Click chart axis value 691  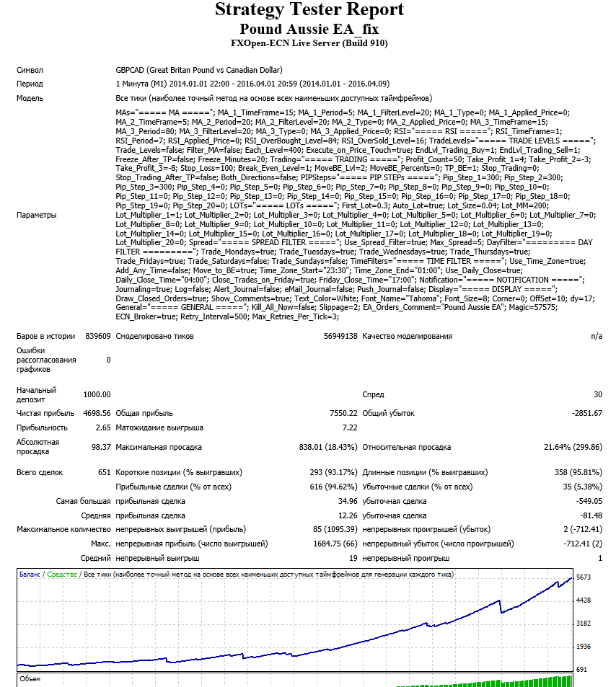pyautogui.click(x=581, y=670)
